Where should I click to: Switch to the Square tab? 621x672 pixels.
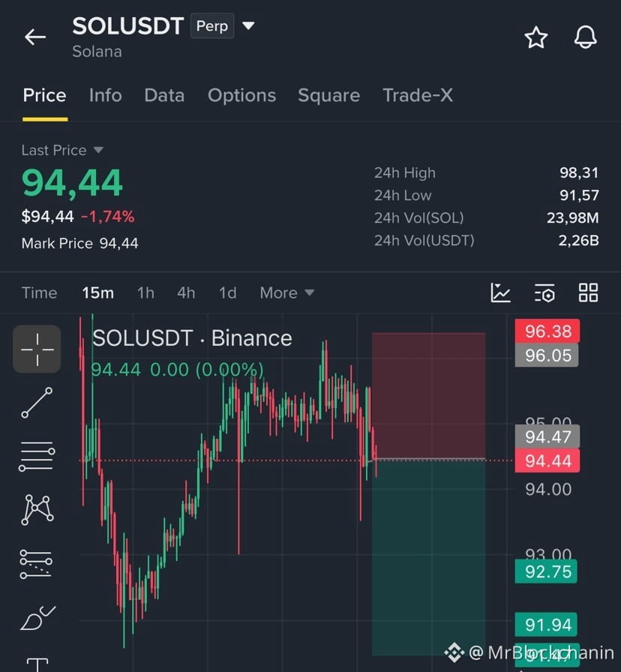[x=328, y=95]
